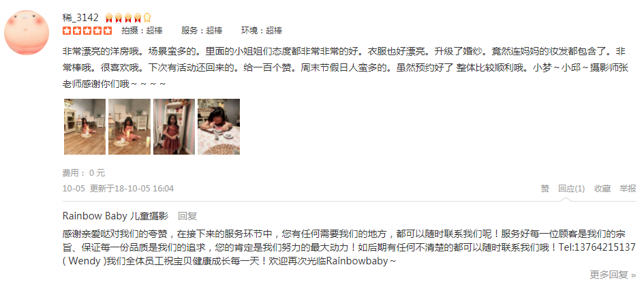Click the 费用：0 元 cost text
Image resolution: width=644 pixels, height=295 pixels.
[x=84, y=173]
